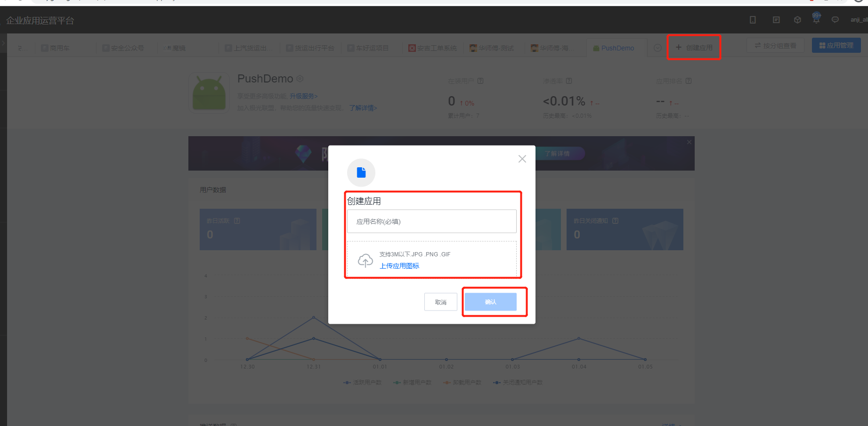Image resolution: width=868 pixels, height=426 pixels.
Task: Open notifications bell with 99+ badge
Action: click(816, 19)
